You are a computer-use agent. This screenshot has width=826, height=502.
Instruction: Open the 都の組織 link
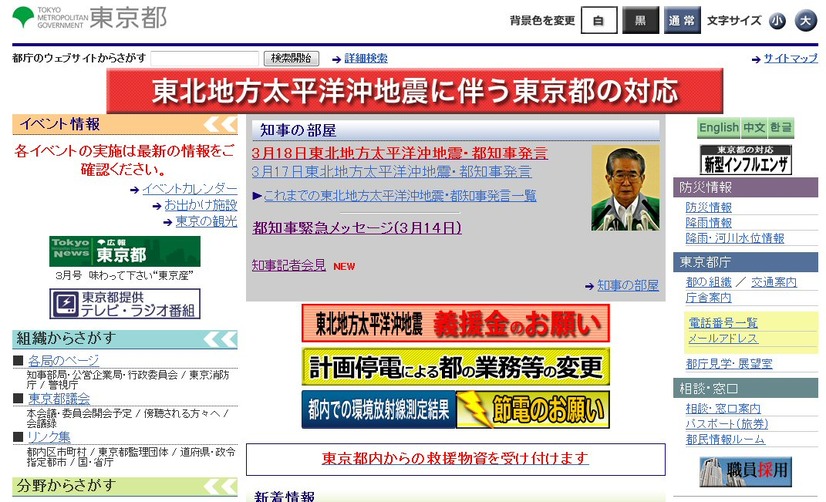pos(709,282)
